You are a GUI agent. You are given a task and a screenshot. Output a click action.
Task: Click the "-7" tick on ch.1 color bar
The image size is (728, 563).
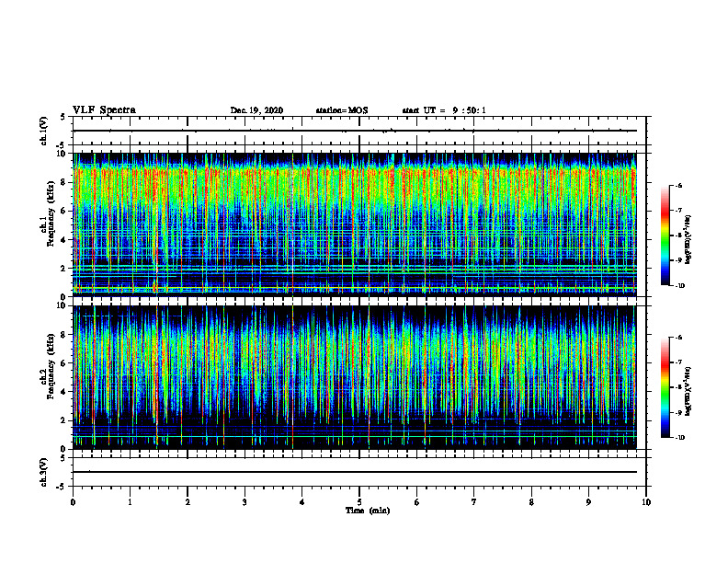[x=679, y=211]
